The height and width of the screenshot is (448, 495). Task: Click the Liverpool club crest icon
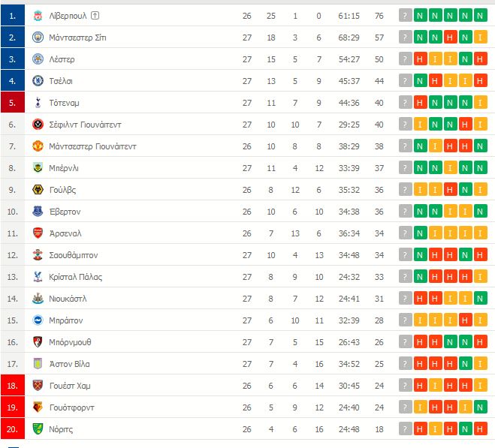(x=38, y=16)
